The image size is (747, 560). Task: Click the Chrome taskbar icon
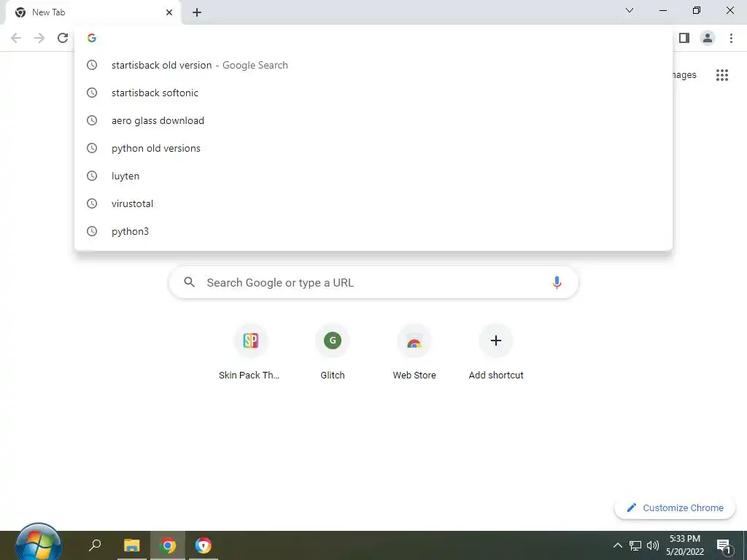[168, 545]
